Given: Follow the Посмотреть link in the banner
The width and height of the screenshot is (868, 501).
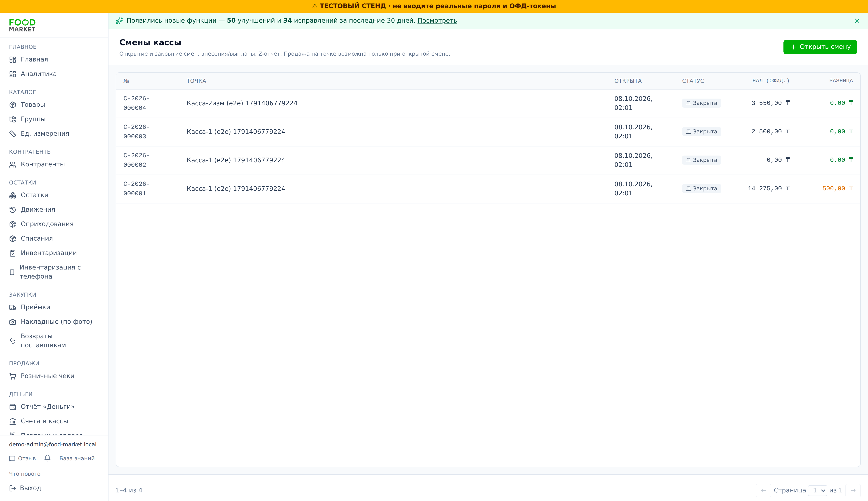Looking at the screenshot, I should coord(437,21).
